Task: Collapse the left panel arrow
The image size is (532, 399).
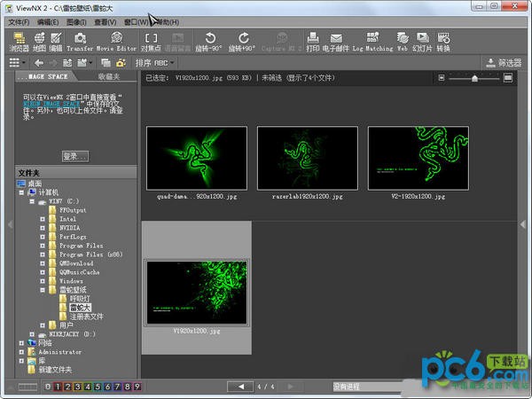Action: 11,224
